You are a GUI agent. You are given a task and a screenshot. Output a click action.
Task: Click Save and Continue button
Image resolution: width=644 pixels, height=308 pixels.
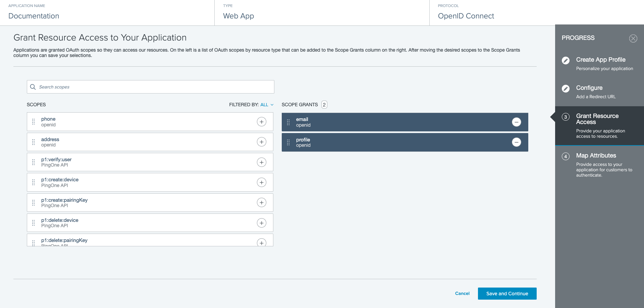pos(507,294)
